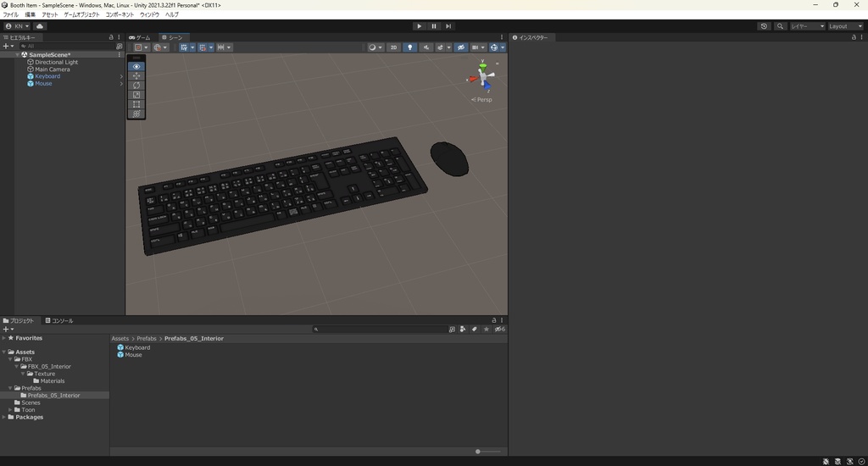Image resolution: width=868 pixels, height=466 pixels.
Task: Click the Project icon size slider
Action: click(x=487, y=452)
